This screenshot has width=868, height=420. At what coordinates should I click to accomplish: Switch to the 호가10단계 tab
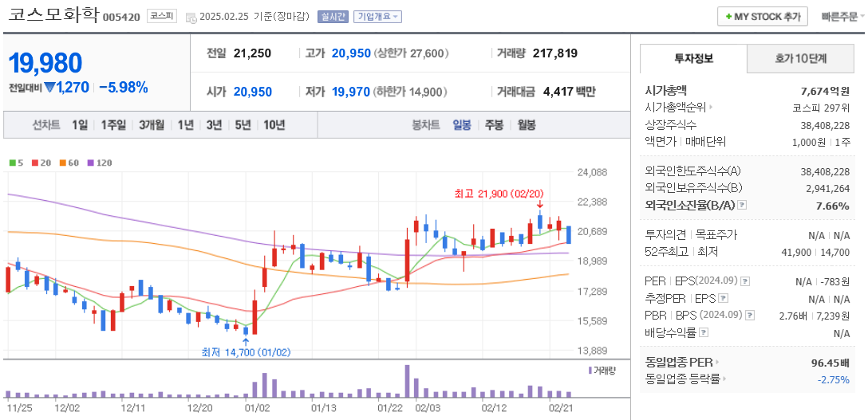click(800, 59)
